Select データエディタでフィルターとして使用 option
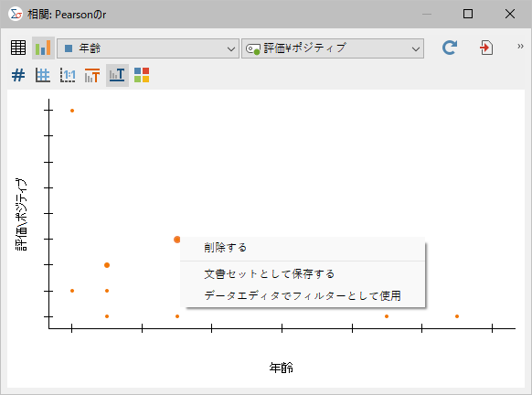The image size is (532, 395). pyautogui.click(x=303, y=295)
